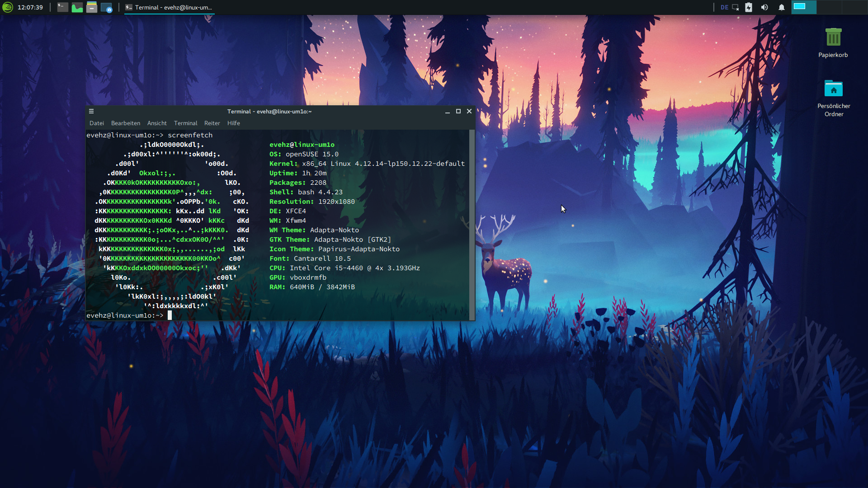The width and height of the screenshot is (868, 488).
Task: Maximize the terminal window
Action: coord(458,111)
